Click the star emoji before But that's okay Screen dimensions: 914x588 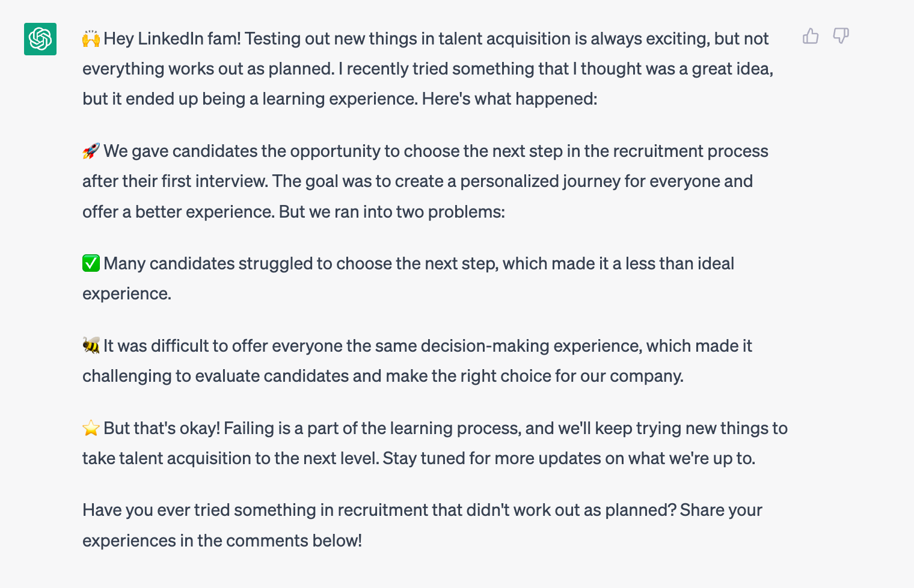[x=91, y=428]
